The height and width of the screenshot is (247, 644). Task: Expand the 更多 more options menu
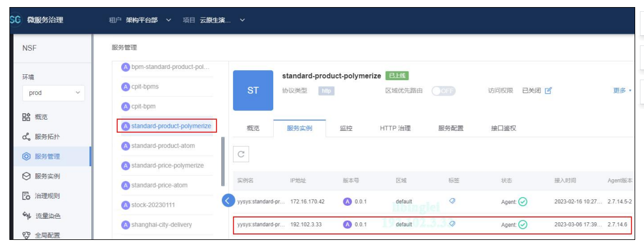coord(622,91)
